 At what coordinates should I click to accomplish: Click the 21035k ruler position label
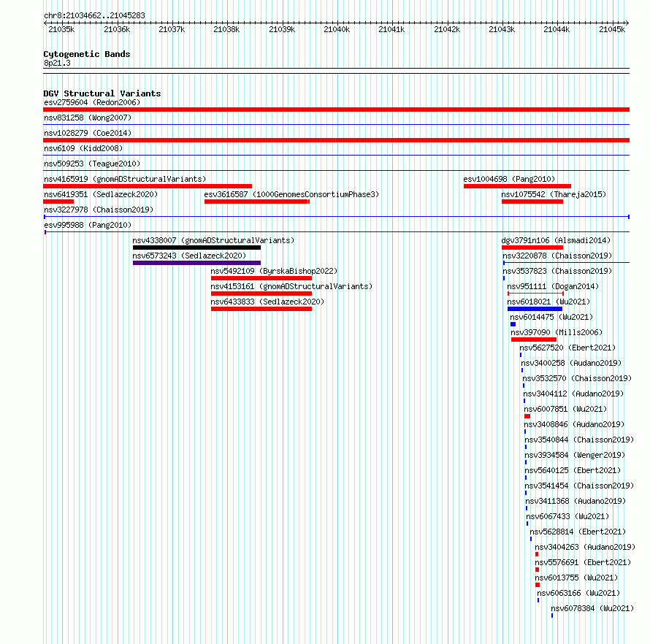pos(61,29)
